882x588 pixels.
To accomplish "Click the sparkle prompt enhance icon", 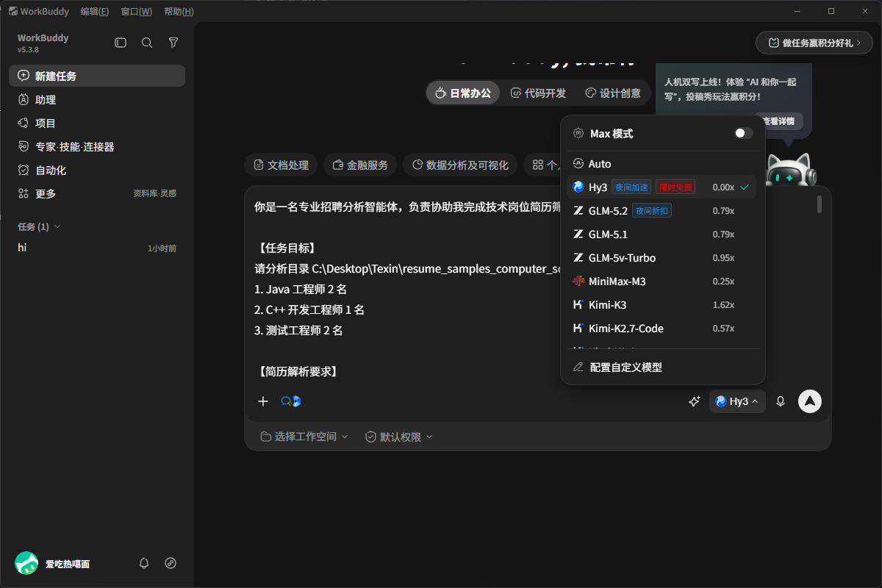I will tap(694, 401).
